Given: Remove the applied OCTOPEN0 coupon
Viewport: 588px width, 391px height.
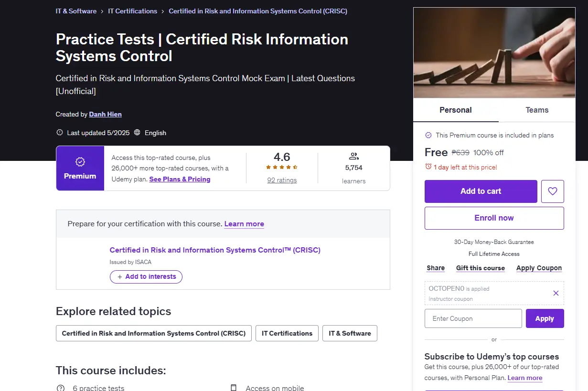Looking at the screenshot, I should pos(556,293).
